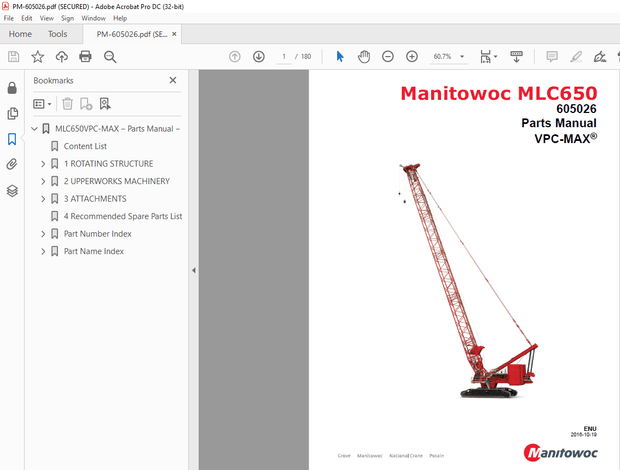Select the arrow Selection tool
The height and width of the screenshot is (470, 620).
point(340,57)
